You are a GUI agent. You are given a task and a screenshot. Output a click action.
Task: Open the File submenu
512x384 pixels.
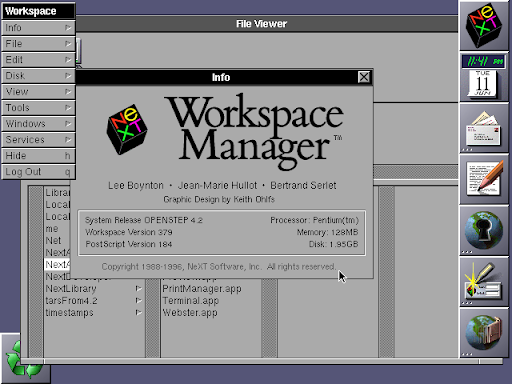point(38,44)
